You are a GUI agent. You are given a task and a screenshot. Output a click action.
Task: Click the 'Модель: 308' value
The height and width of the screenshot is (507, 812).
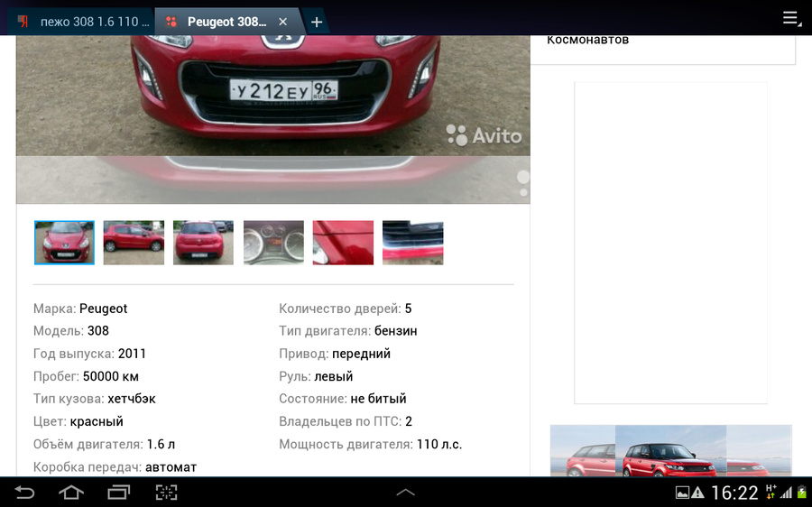[x=97, y=331]
